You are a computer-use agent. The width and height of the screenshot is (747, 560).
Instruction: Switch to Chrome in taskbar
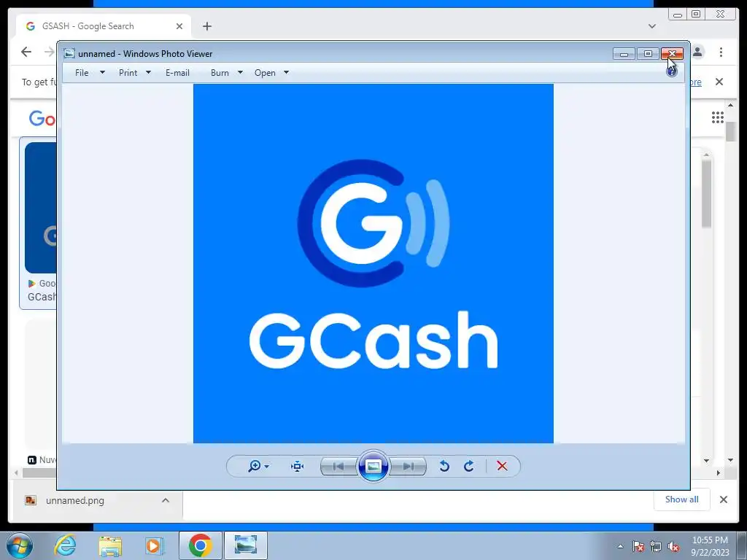coord(201,545)
